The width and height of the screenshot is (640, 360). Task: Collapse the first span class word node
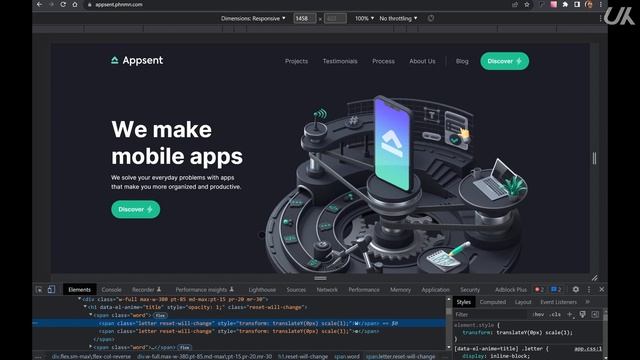[x=91, y=315]
